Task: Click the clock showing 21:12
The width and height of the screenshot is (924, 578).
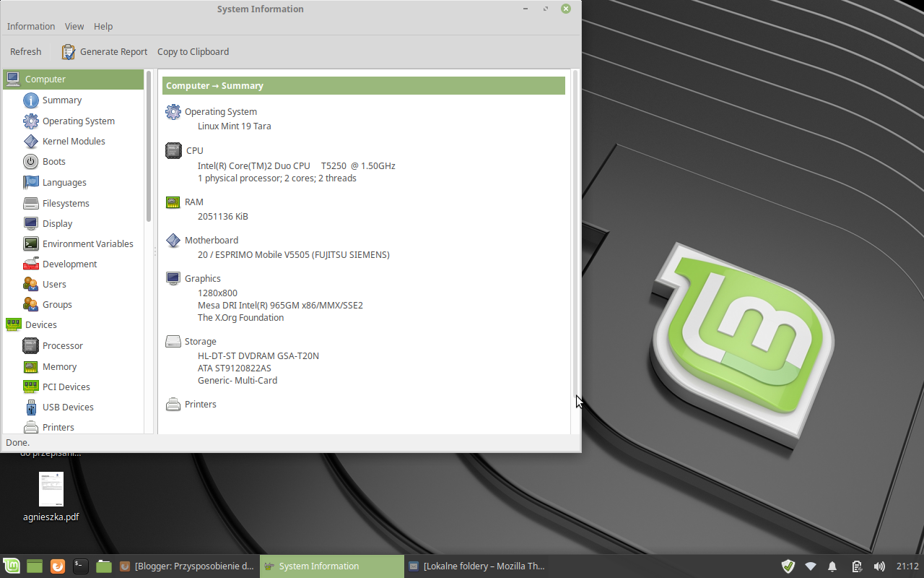Action: click(907, 566)
